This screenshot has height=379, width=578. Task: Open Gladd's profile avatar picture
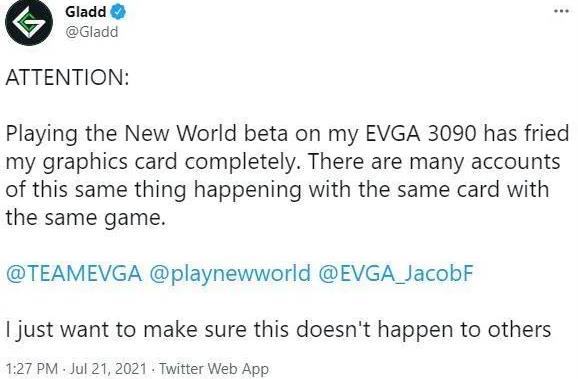[29, 23]
